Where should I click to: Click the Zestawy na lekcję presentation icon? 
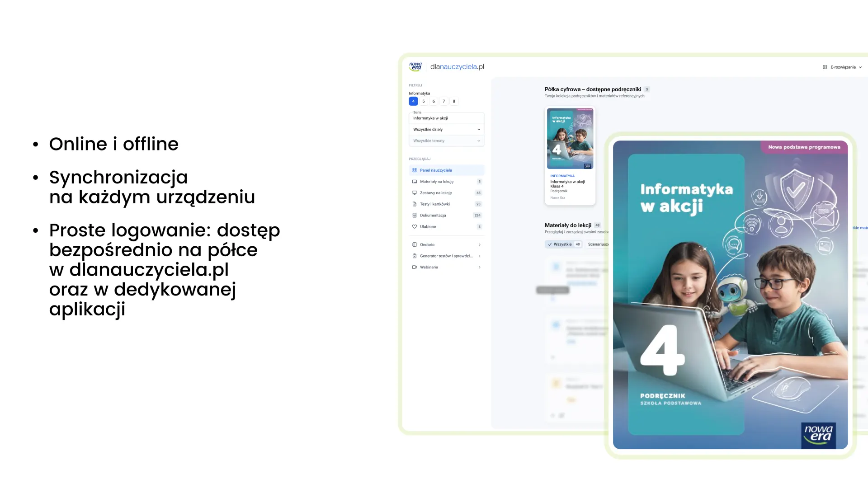pos(414,193)
